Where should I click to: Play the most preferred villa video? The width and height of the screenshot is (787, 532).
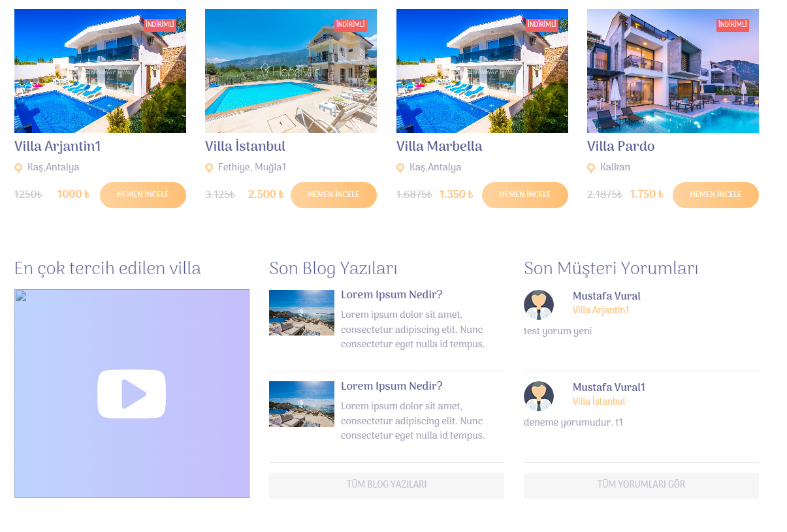click(131, 394)
